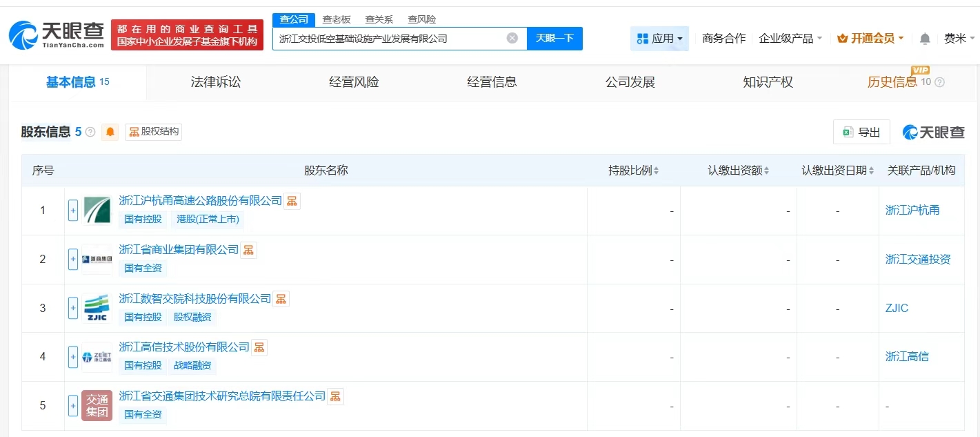Switch to 查关系 search tab

click(379, 19)
